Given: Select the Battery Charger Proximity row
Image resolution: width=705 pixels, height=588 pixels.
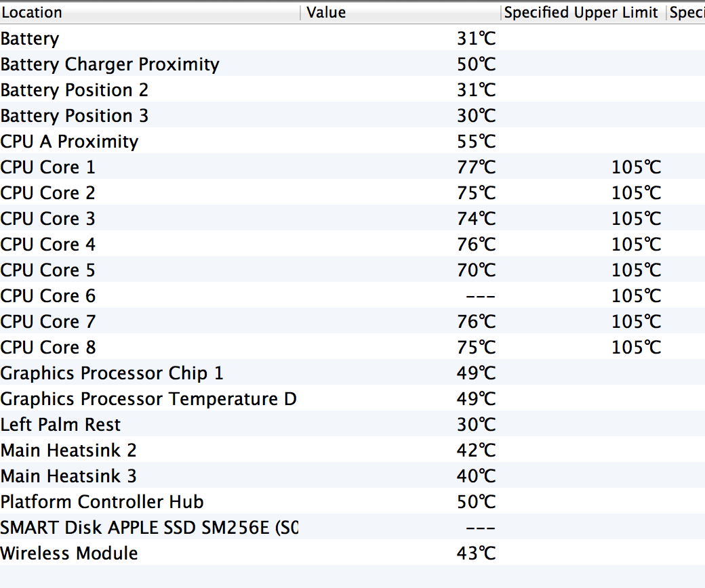Looking at the screenshot, I should [352, 64].
